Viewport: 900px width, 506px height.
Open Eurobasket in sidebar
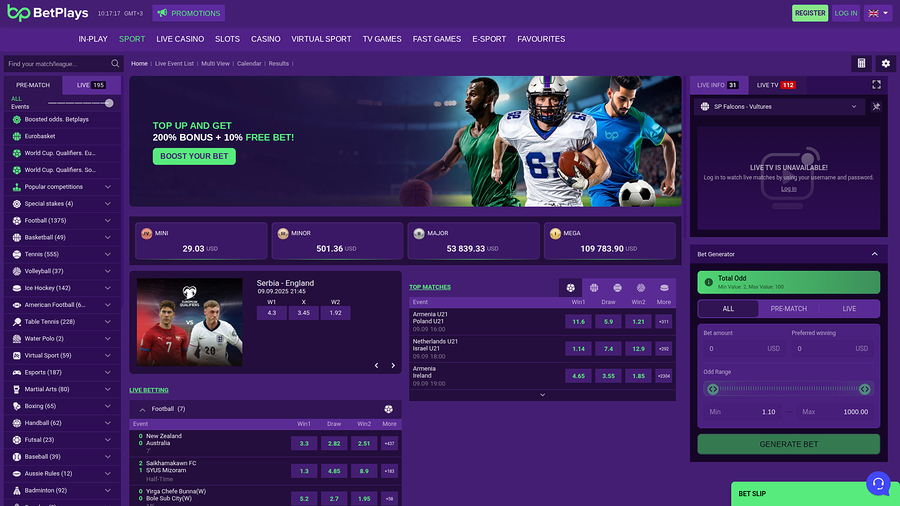pyautogui.click(x=62, y=137)
